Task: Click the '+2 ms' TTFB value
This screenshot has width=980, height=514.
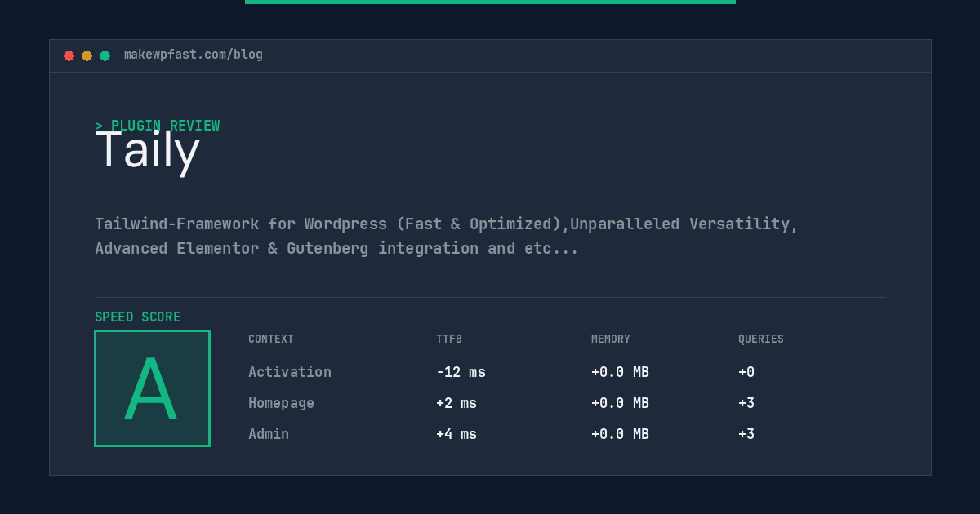Action: [457, 403]
